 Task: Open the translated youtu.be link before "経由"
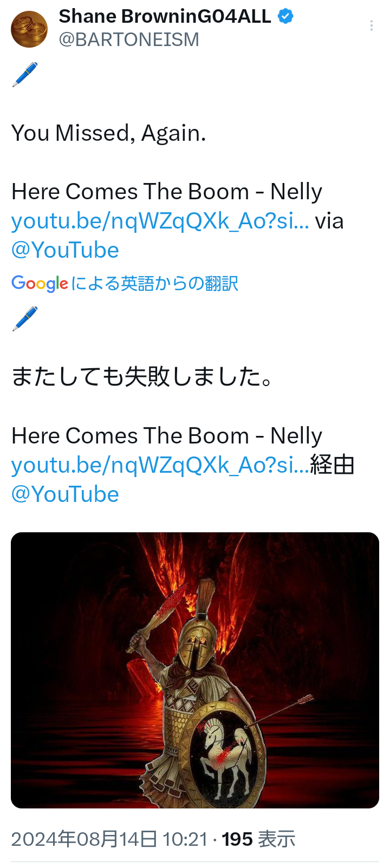coord(160,465)
